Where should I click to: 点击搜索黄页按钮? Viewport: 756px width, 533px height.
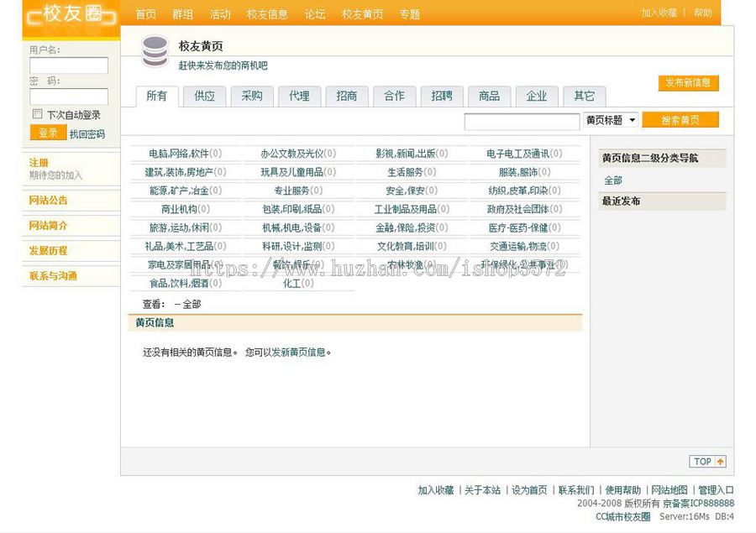tap(680, 120)
